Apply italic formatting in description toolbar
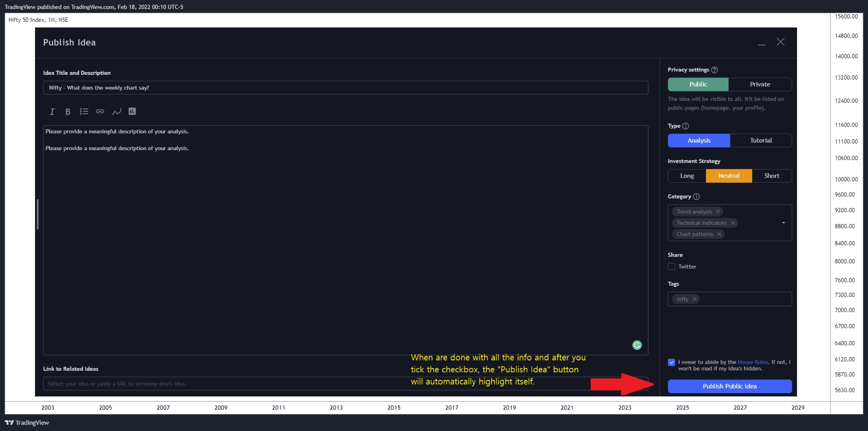The image size is (868, 431). point(52,112)
